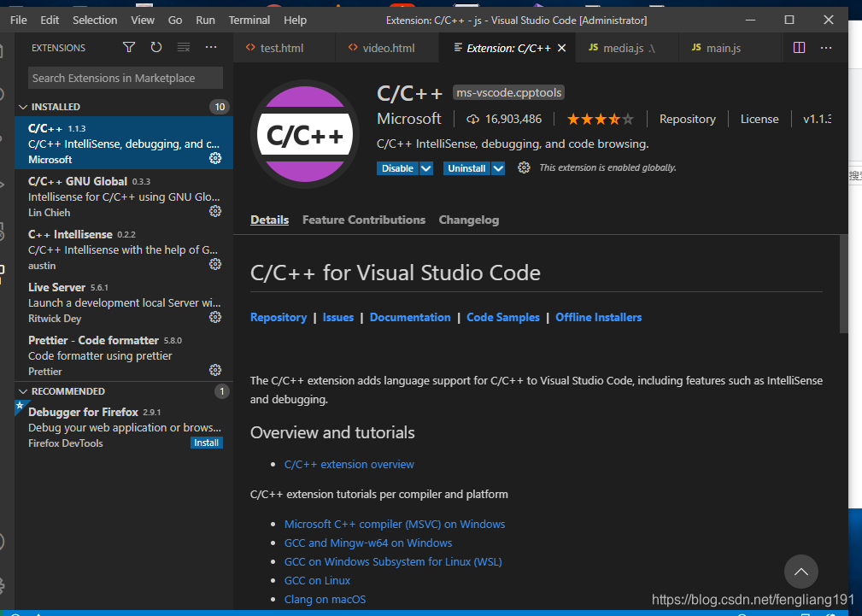This screenshot has width=862, height=616.
Task: Open manage gear for C/C++ GNU Global
Action: [x=215, y=211]
